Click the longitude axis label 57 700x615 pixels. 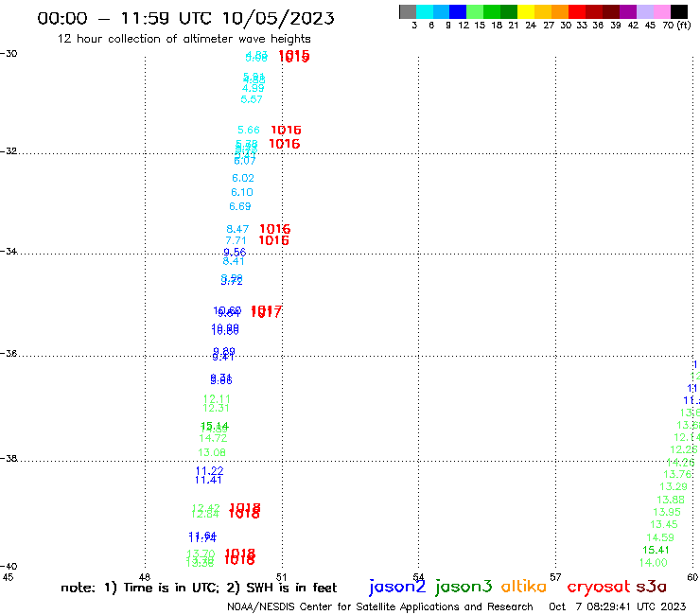(555, 577)
